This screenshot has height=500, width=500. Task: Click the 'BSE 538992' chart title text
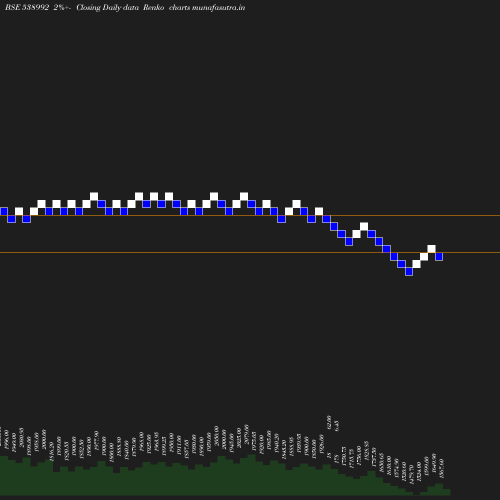pos(27,7)
